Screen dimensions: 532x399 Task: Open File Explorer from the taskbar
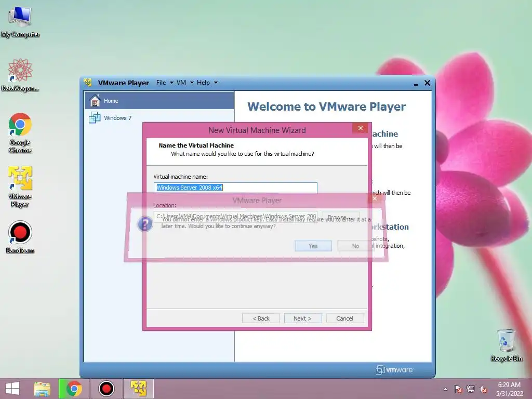(42, 389)
